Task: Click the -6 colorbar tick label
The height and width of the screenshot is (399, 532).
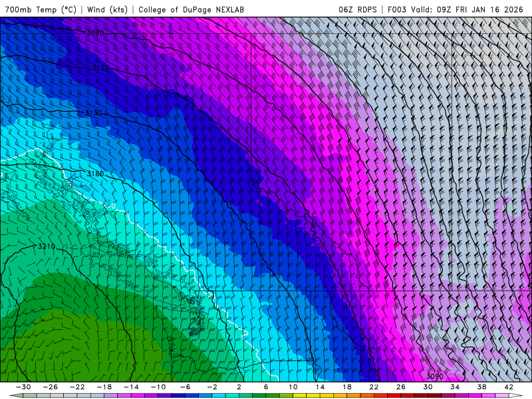Action: tap(186, 387)
